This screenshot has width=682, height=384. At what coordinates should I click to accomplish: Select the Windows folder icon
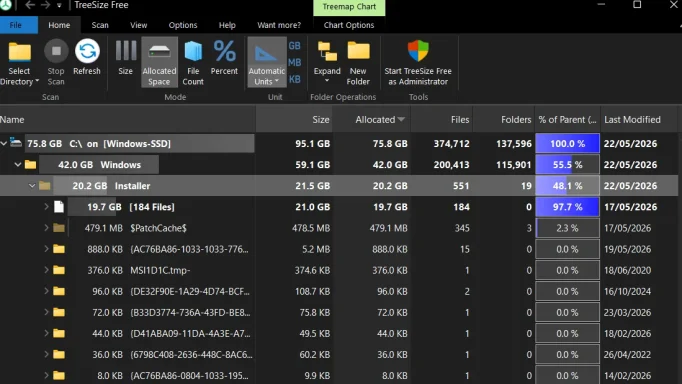[30, 164]
